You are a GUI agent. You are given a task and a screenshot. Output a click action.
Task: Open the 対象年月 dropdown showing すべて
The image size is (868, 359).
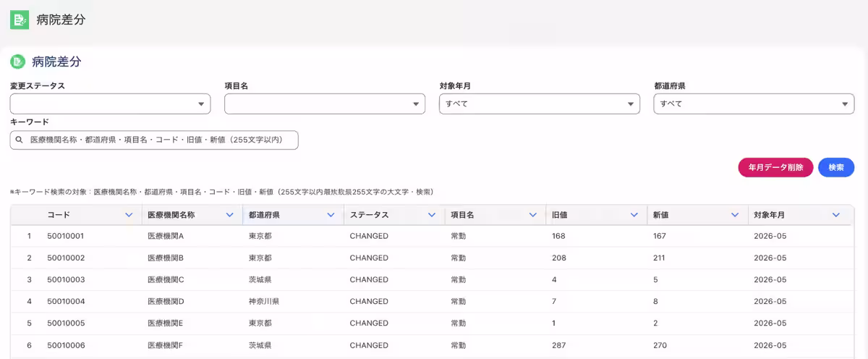coord(540,104)
